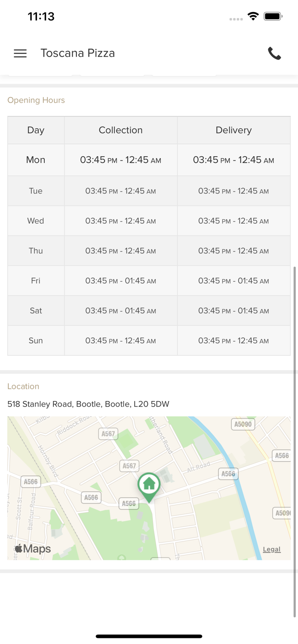Tap the Mon row day cell
The image size is (298, 644).
click(36, 160)
